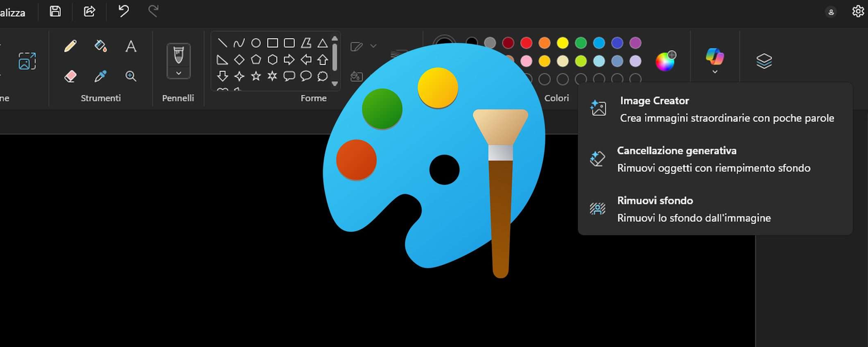The image size is (868, 347).
Task: Click the Magnifier zoom tool
Action: pyautogui.click(x=131, y=76)
